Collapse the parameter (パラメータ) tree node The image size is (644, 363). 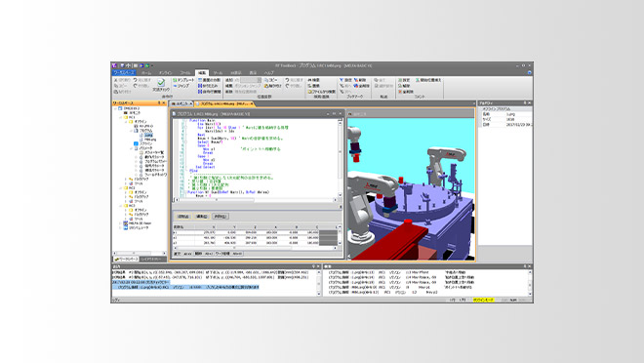pos(132,147)
